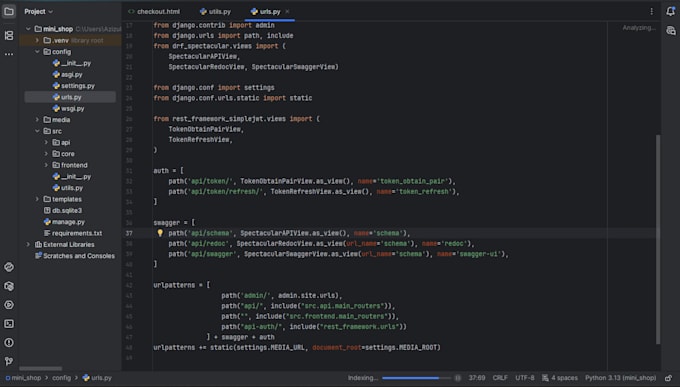
Task: Close the urls.py editor tab
Action: click(287, 12)
